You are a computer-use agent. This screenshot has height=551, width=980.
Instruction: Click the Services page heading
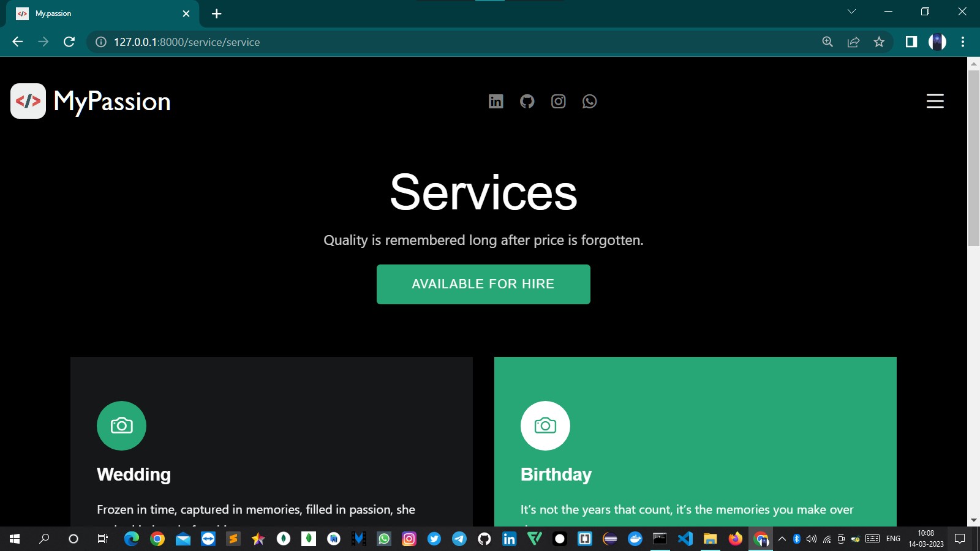click(483, 192)
